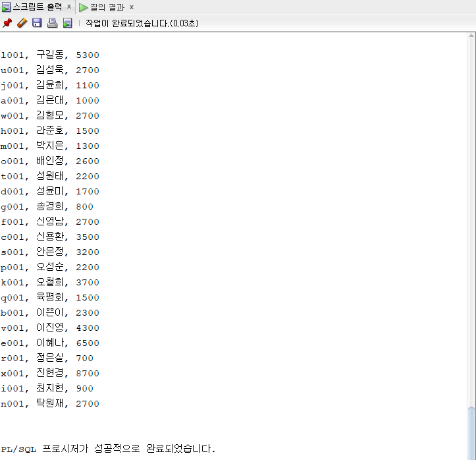Click the PL/SQL 프로시저가 성공적으로 완료되었습니다 message
Image resolution: width=476 pixels, height=460 pixels.
point(108,449)
